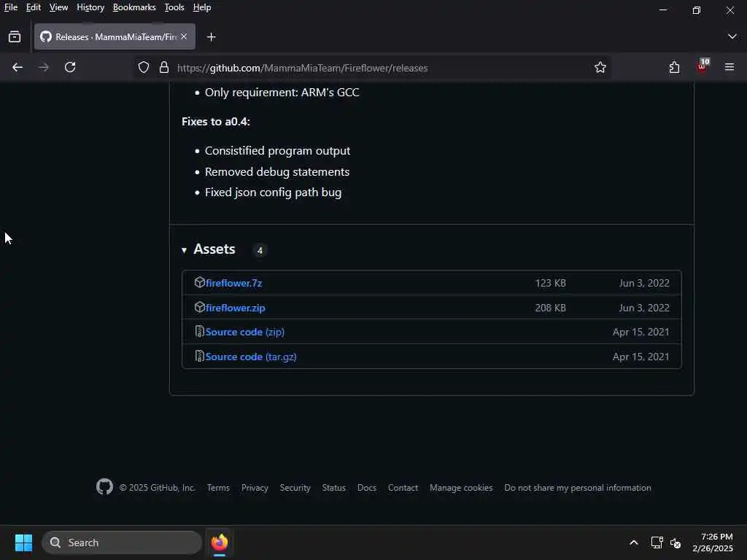Open the tracking protection shield panel
Viewport: 747px width, 560px height.
pos(144,68)
